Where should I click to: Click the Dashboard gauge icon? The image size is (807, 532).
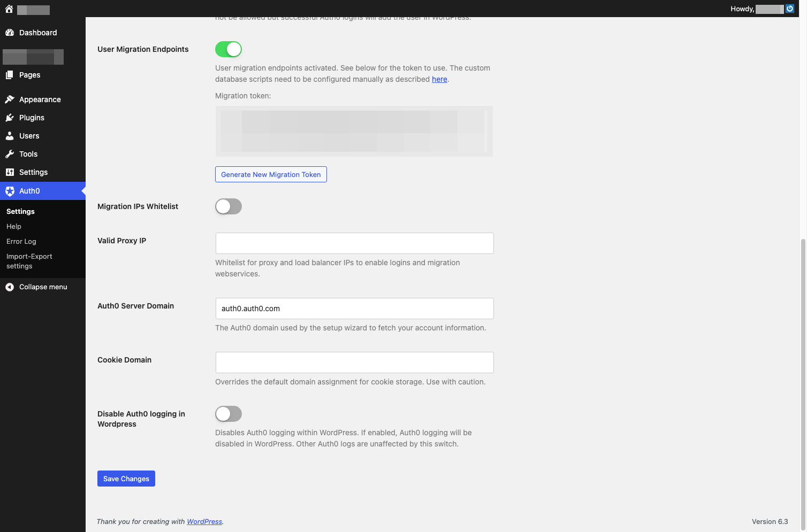point(10,33)
